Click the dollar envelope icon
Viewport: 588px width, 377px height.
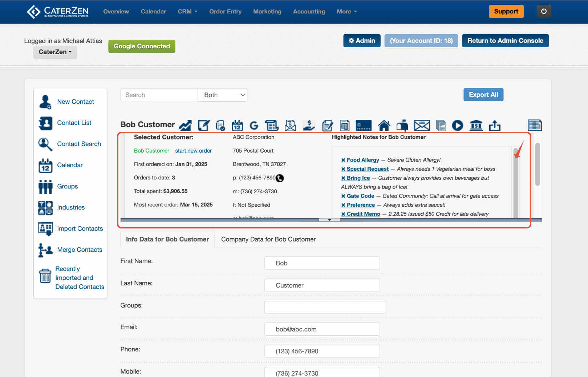tap(290, 125)
